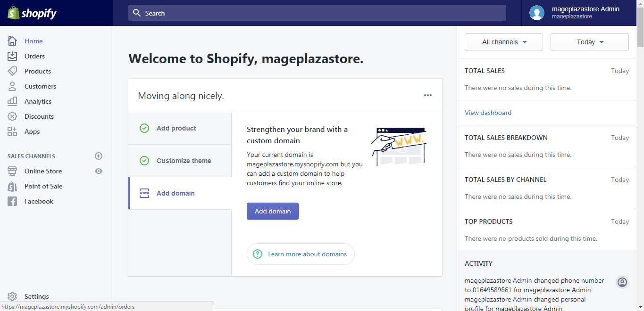The width and height of the screenshot is (644, 311).
Task: Click the no products sold message
Action: pyautogui.click(x=531, y=238)
